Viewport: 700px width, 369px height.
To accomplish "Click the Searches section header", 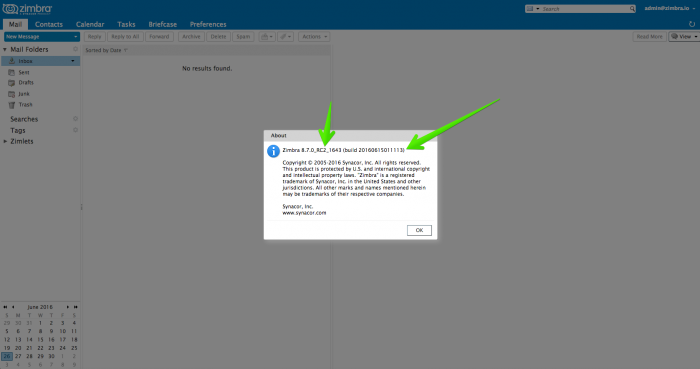I will tap(24, 119).
